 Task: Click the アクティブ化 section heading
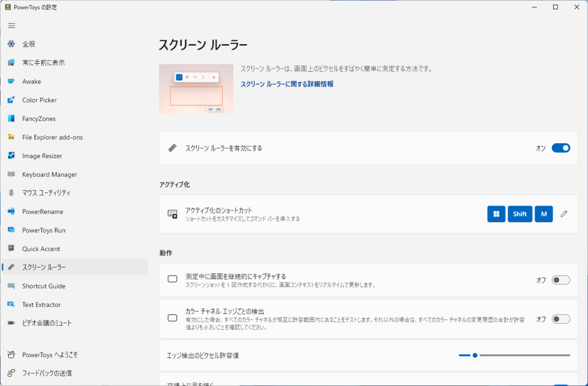click(174, 184)
